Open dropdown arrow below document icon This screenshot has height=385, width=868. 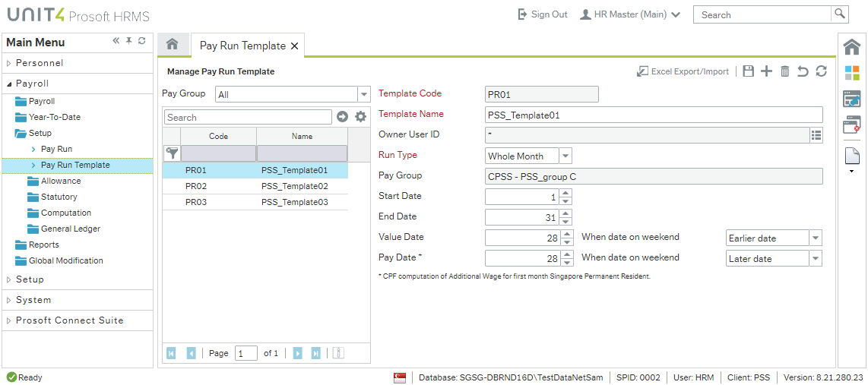(851, 172)
